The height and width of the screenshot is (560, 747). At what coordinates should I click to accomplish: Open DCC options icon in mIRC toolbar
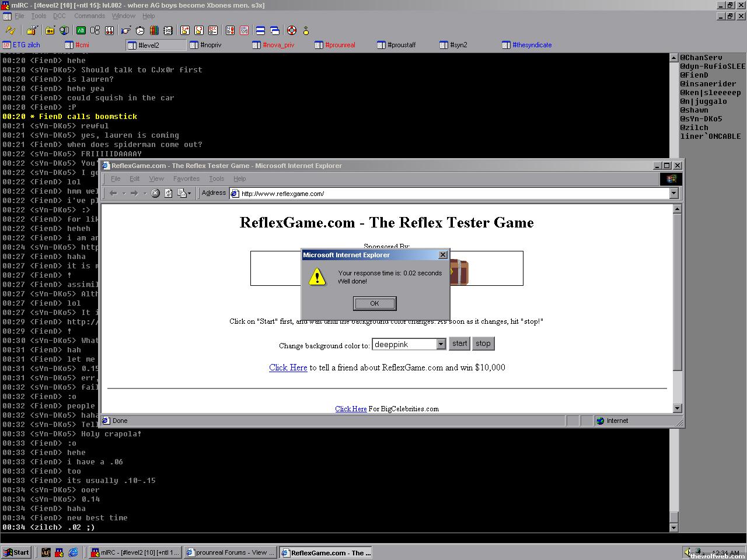tap(213, 30)
